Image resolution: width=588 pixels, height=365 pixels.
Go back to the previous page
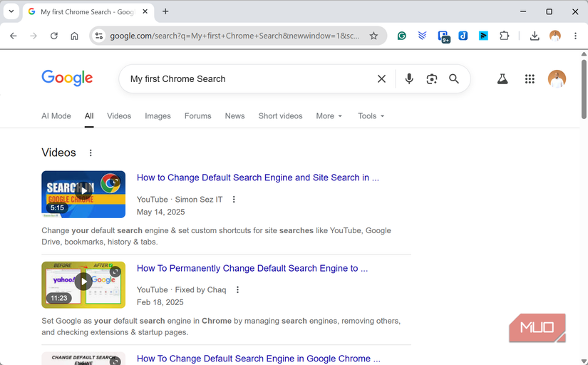click(14, 36)
